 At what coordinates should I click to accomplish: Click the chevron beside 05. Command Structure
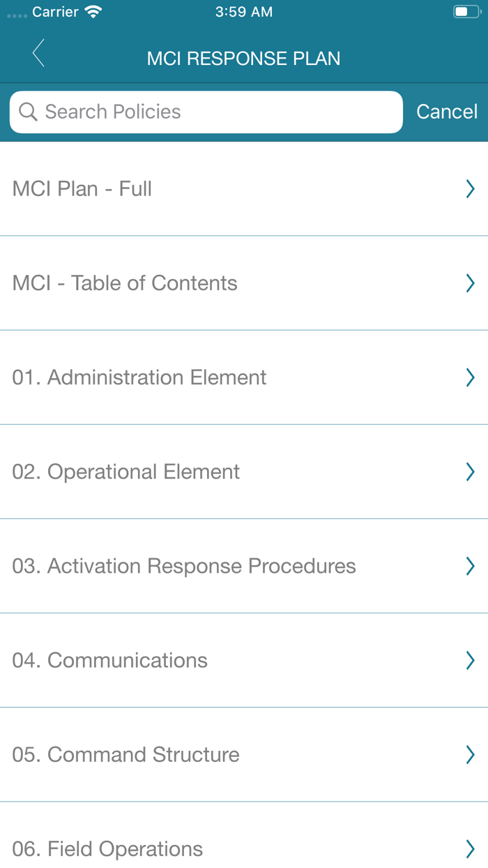(x=470, y=754)
